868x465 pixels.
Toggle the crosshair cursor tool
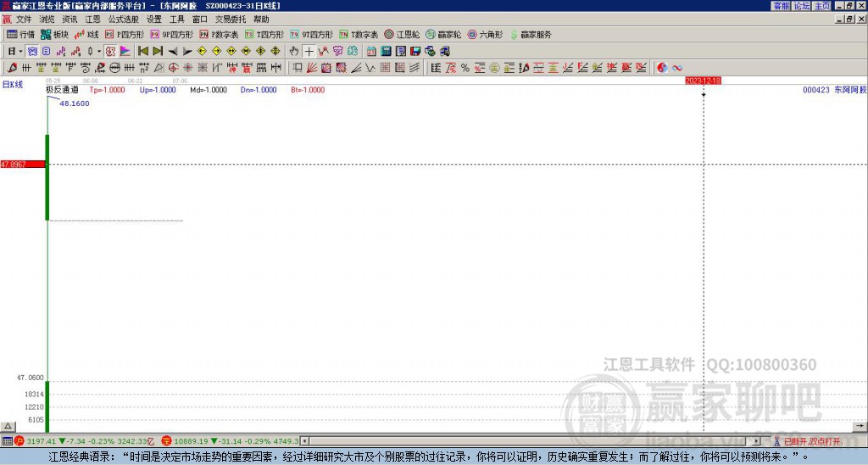pyautogui.click(x=309, y=51)
